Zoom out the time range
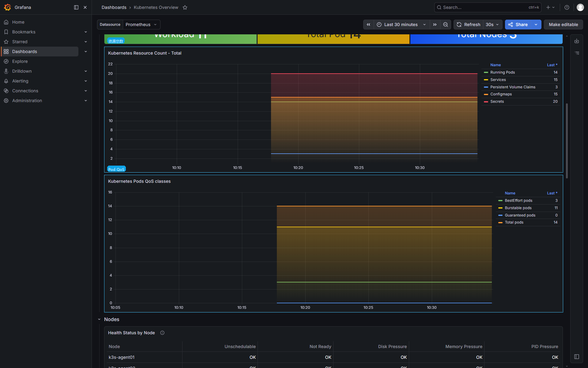588x368 pixels. (x=446, y=25)
